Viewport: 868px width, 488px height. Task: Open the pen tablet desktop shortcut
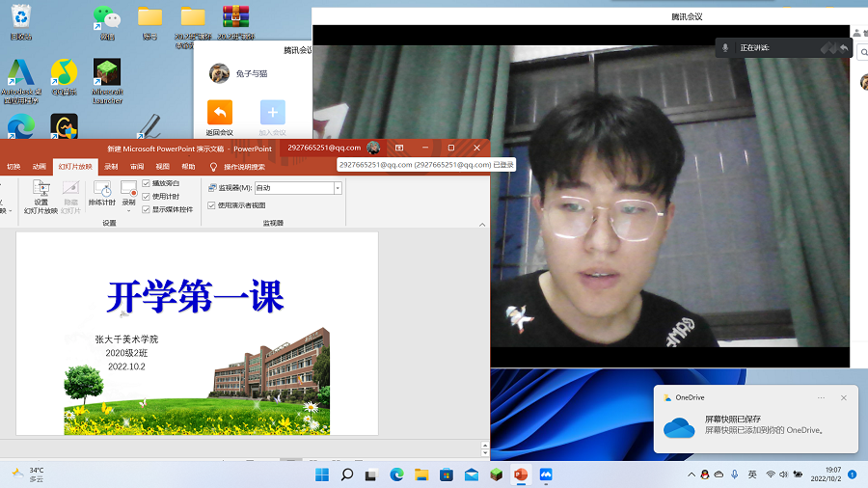(149, 126)
